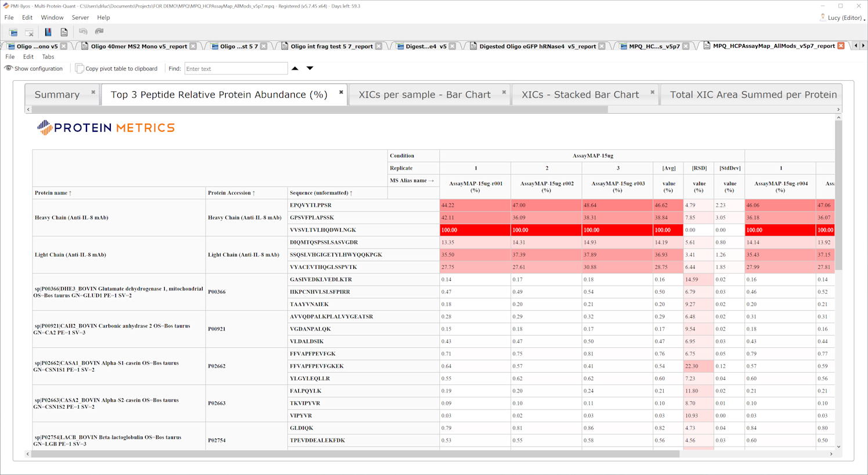The height and width of the screenshot is (475, 868).
Task: Click the open project toolbar icon
Action: coord(13,32)
